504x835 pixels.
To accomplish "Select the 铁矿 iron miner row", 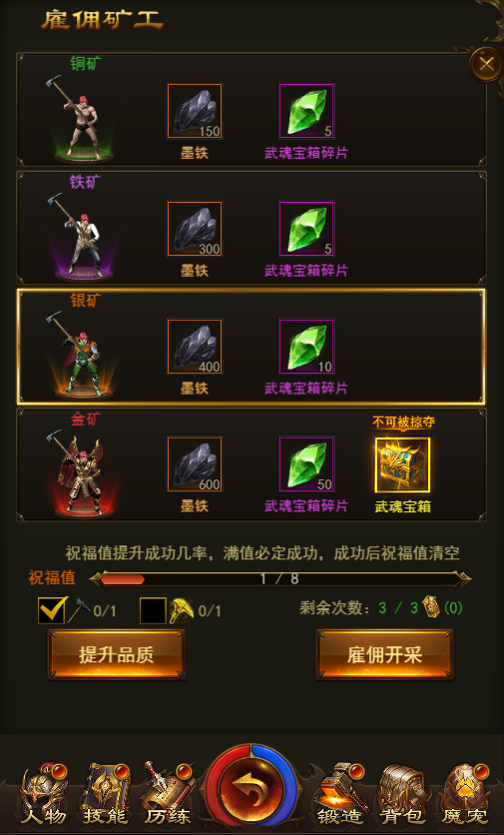I will click(x=252, y=228).
